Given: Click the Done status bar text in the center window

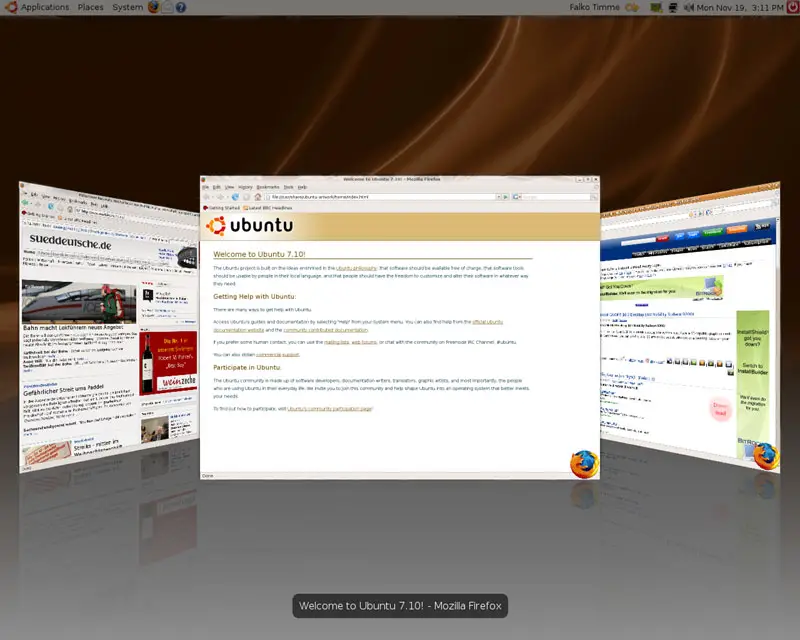Looking at the screenshot, I should [208, 476].
